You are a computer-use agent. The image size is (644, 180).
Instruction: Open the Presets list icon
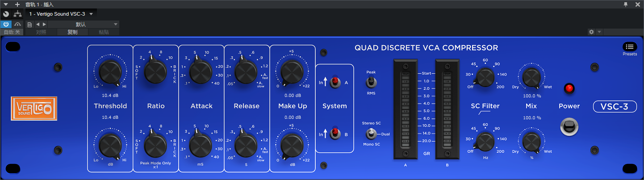[x=629, y=46]
